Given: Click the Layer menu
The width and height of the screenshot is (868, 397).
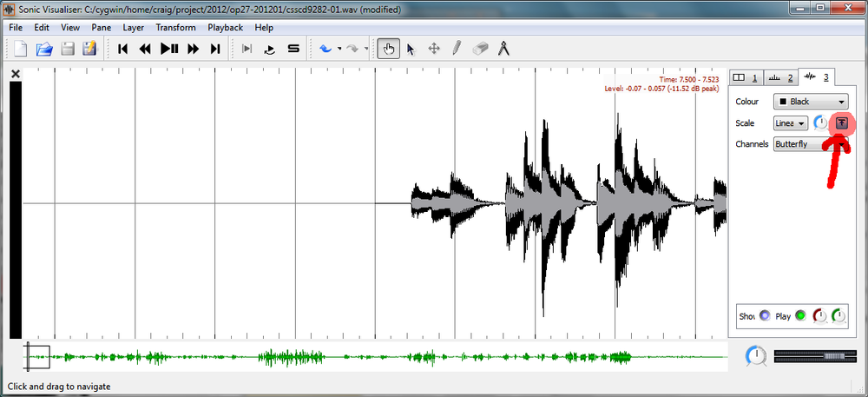Looking at the screenshot, I should coord(133,28).
